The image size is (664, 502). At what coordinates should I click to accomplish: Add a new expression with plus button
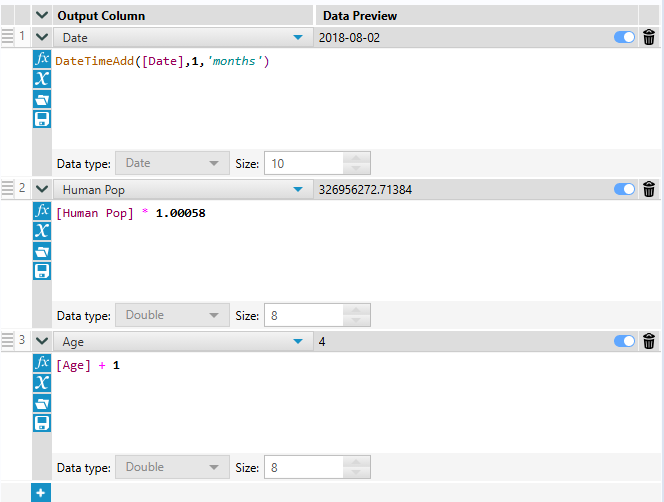[41, 493]
